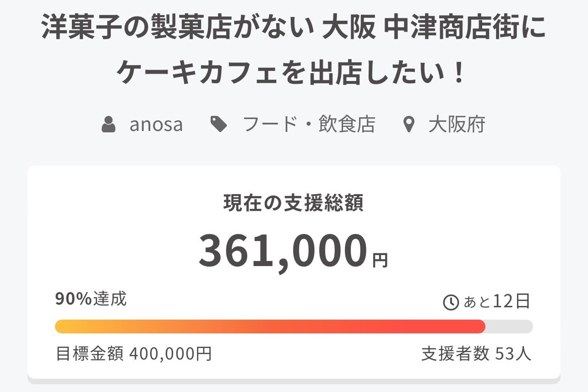Click the 90%達成 achievement label
Viewport: 588px width, 392px height.
tap(91, 299)
